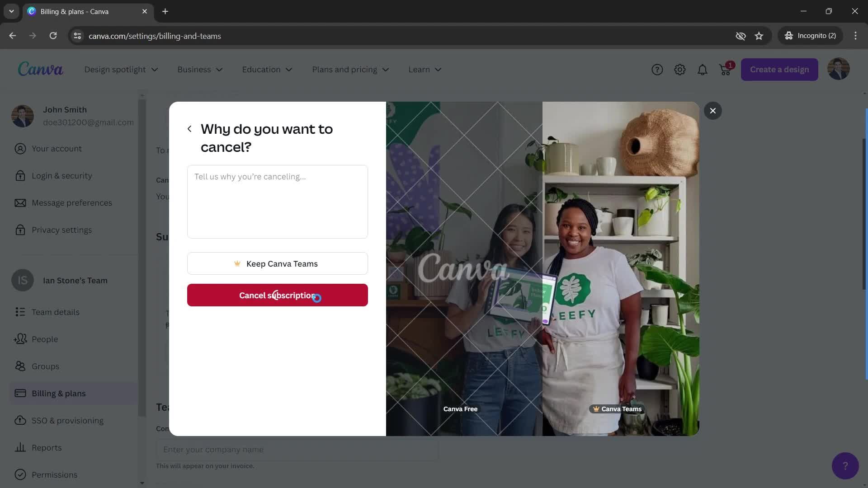Click Keep Canva Teams button
The width and height of the screenshot is (868, 488).
click(277, 263)
